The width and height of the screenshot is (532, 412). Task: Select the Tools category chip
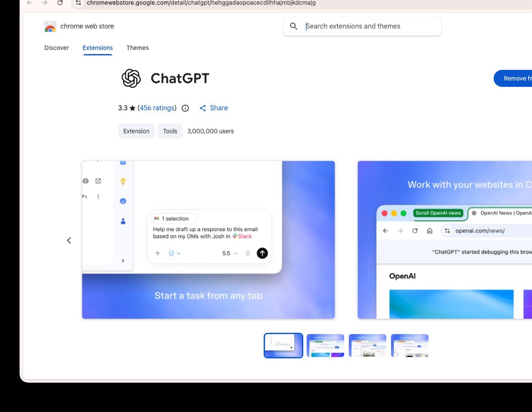(170, 131)
